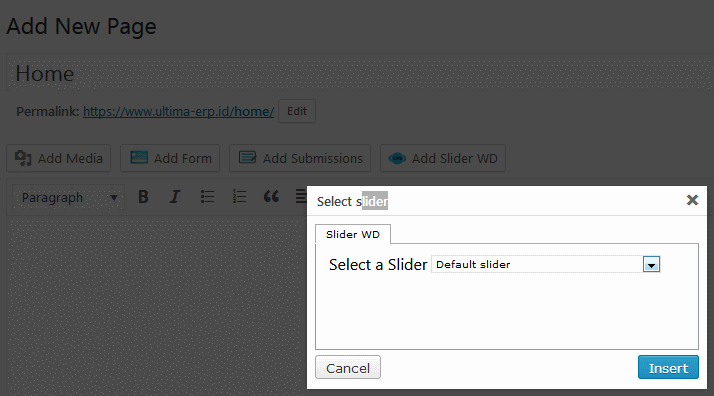Screen dimensions: 714x396
Task: Click the Add Submissions icon
Action: [x=248, y=157]
